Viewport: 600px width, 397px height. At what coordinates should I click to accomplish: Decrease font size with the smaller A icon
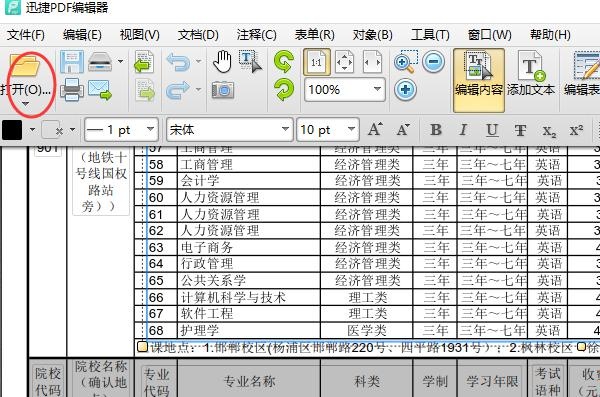403,130
